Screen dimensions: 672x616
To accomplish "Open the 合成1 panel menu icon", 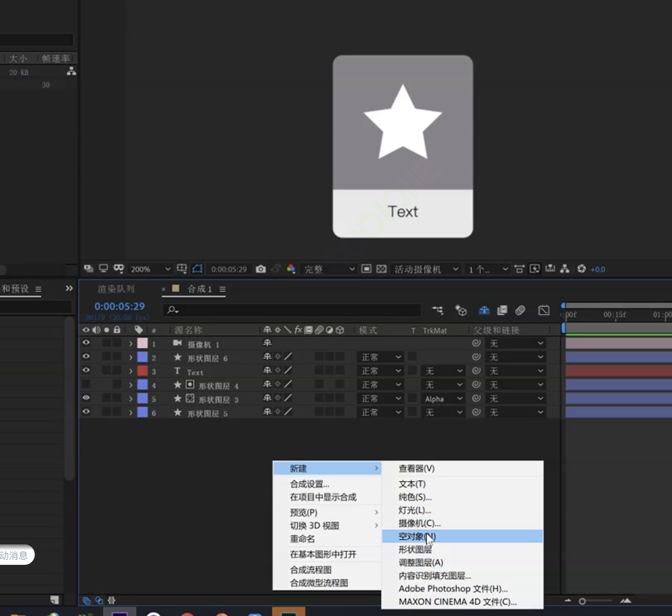I will coord(222,289).
